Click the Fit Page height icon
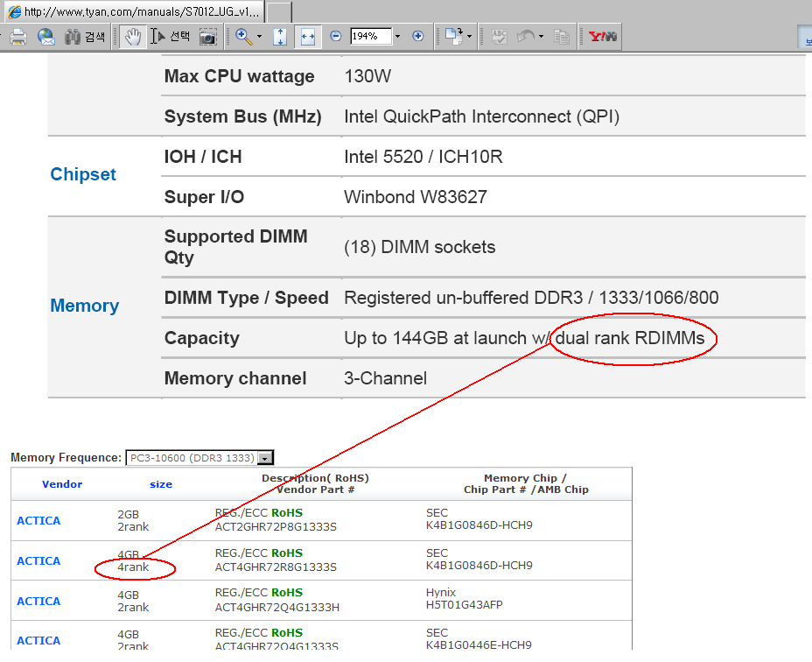Image resolution: width=812 pixels, height=662 pixels. [280, 37]
